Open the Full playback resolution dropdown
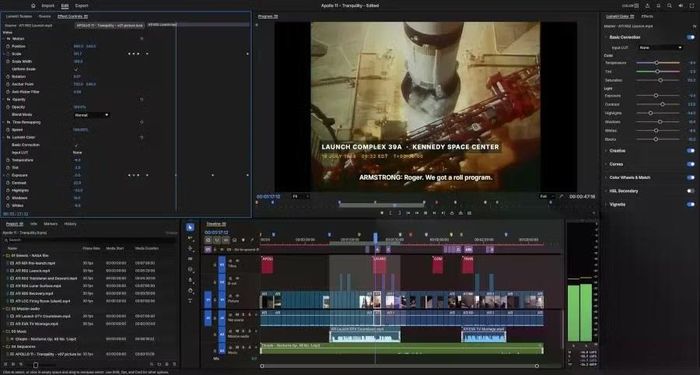700x375 pixels. click(547, 196)
